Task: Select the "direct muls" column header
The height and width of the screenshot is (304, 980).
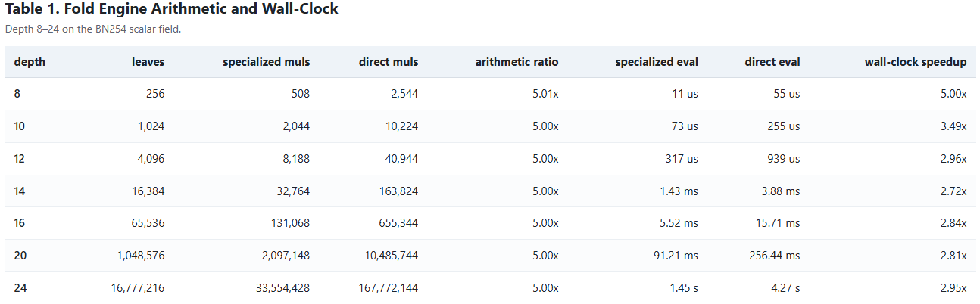Action: click(388, 62)
